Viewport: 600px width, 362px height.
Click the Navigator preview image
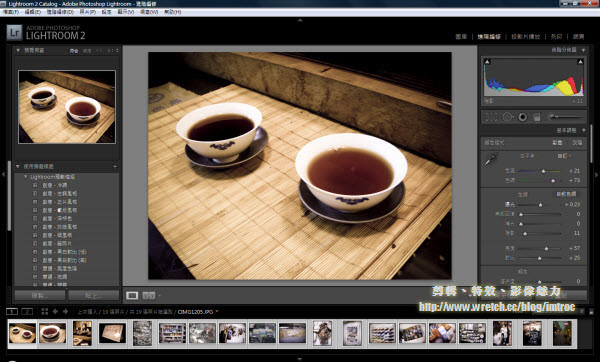point(67,107)
